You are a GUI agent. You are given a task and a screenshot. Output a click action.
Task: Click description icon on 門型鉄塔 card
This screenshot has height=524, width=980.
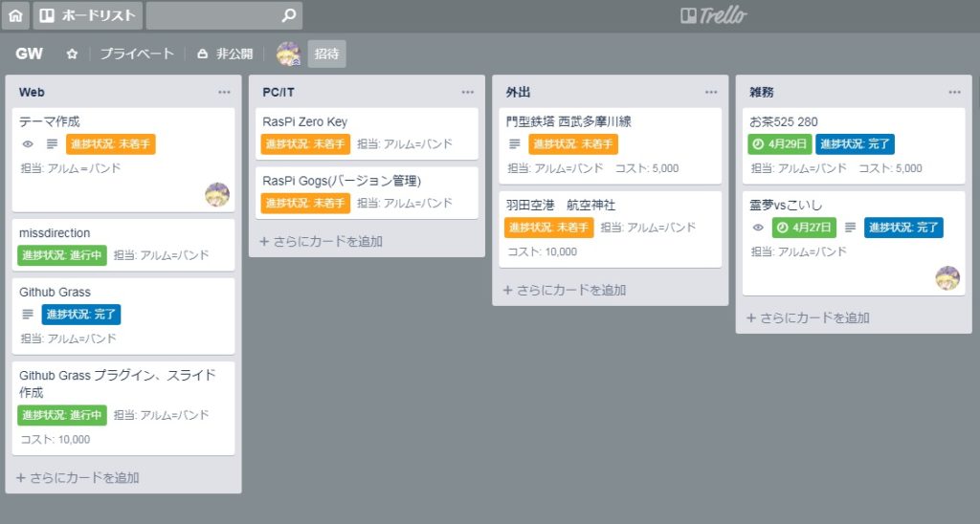tap(514, 144)
